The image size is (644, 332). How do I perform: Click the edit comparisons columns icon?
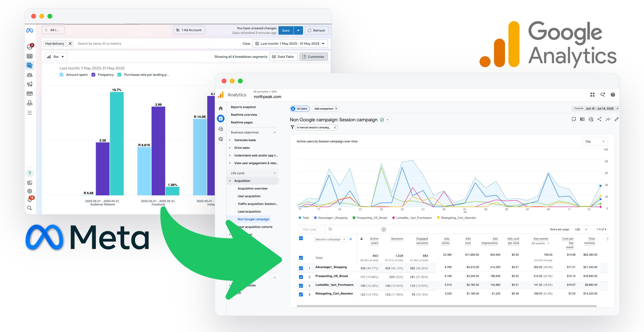[582, 119]
